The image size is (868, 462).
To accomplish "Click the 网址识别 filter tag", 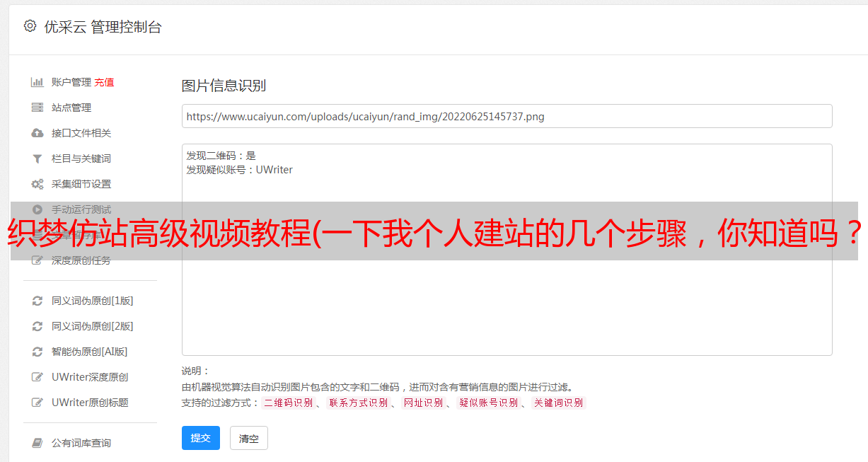I will click(x=423, y=403).
